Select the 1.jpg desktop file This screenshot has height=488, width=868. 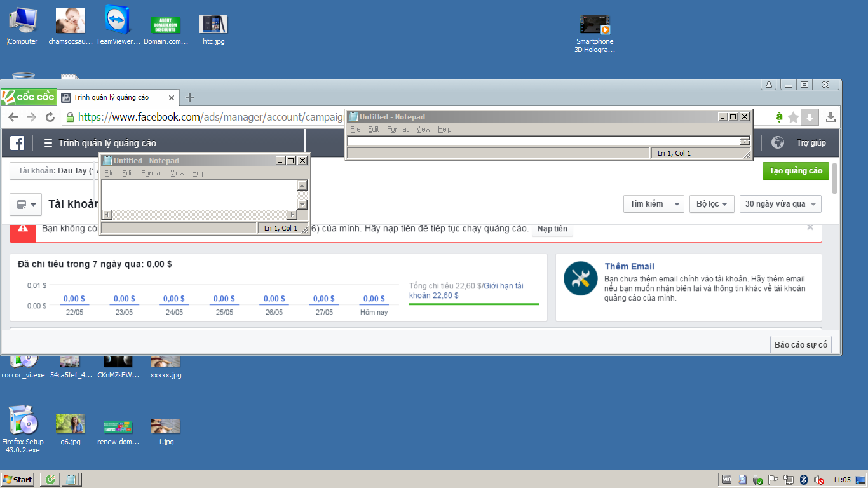point(165,430)
